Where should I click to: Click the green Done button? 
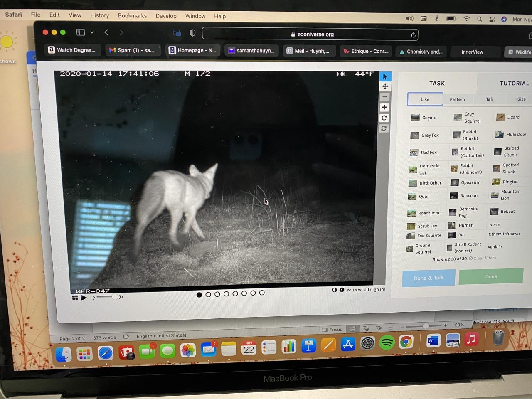491,276
